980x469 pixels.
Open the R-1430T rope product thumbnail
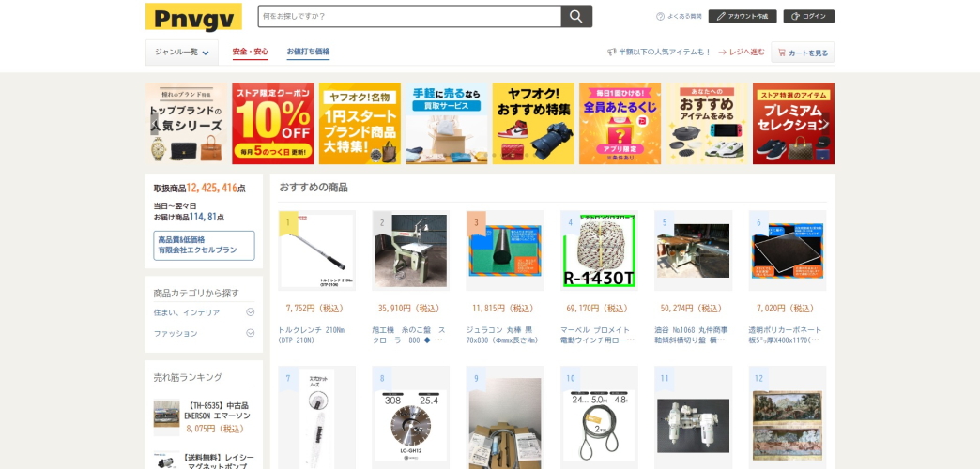click(x=599, y=250)
